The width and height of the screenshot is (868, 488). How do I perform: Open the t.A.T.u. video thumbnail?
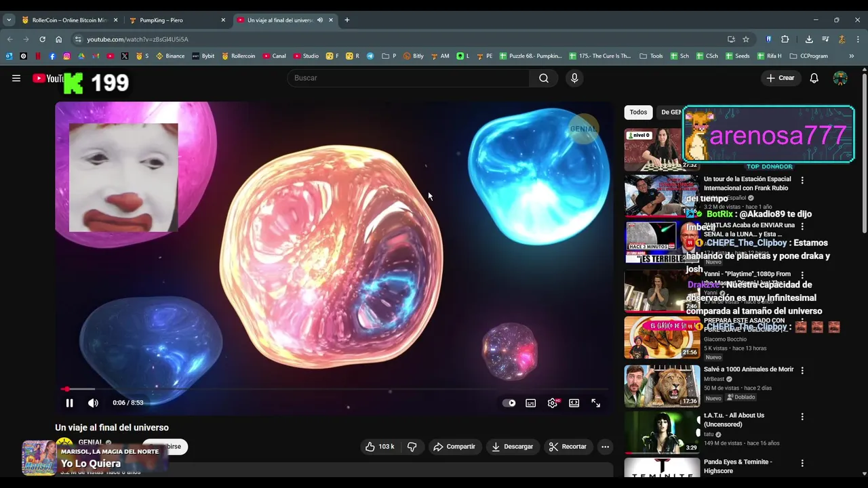click(662, 432)
